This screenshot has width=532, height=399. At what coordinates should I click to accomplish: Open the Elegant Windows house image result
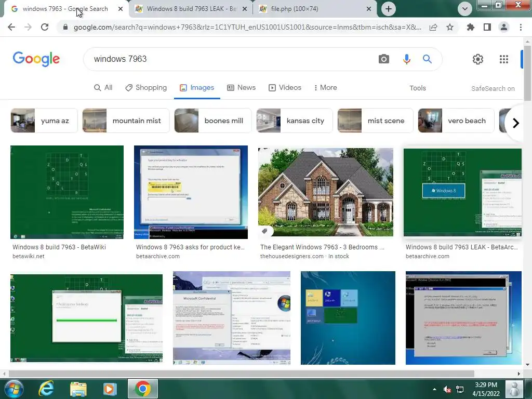click(326, 192)
